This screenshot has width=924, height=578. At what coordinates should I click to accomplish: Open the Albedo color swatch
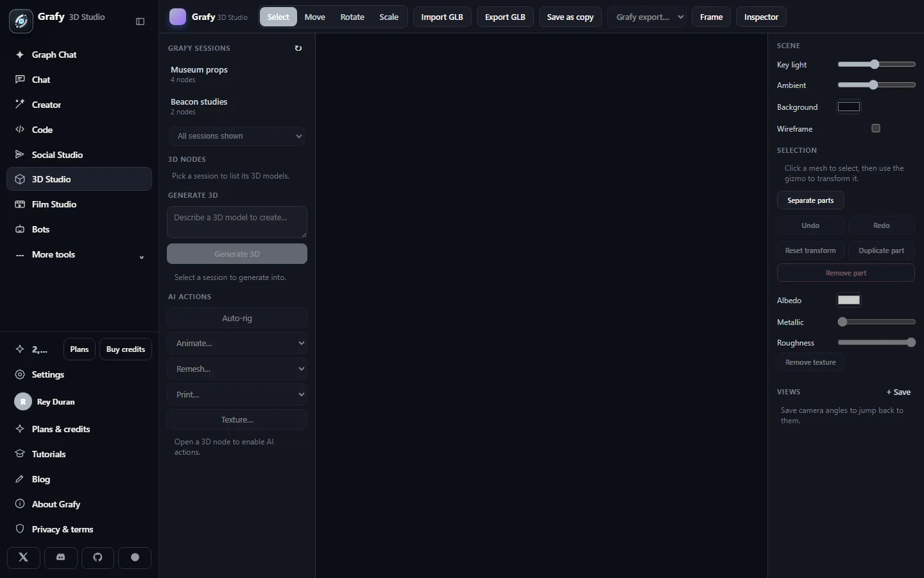pyautogui.click(x=849, y=300)
